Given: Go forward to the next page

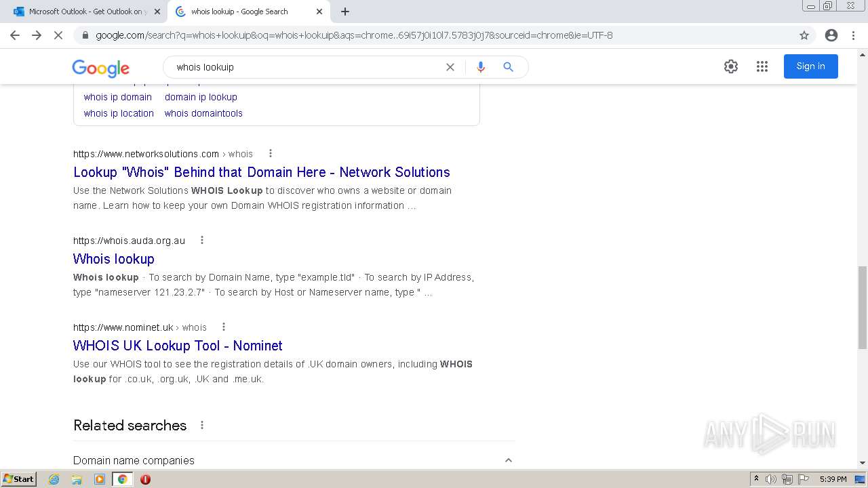Looking at the screenshot, I should coord(37,35).
